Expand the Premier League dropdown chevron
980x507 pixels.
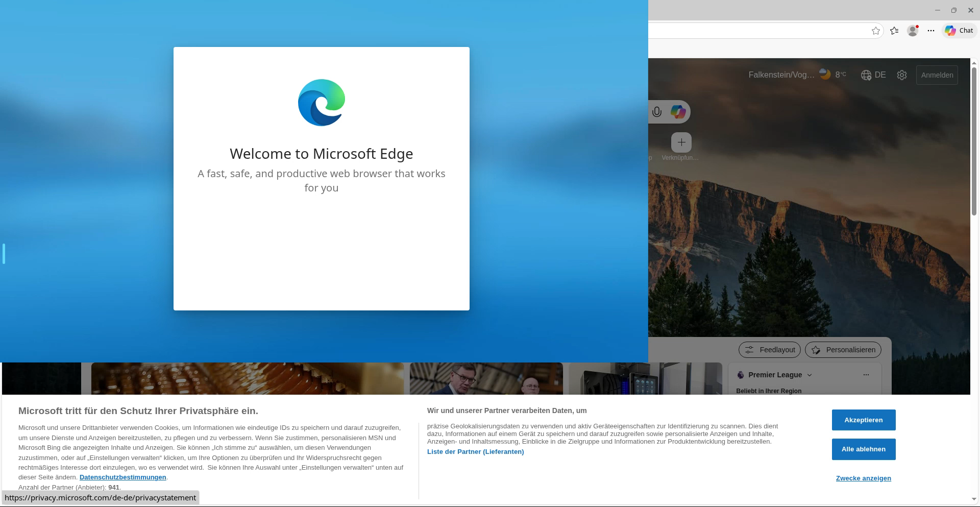809,375
